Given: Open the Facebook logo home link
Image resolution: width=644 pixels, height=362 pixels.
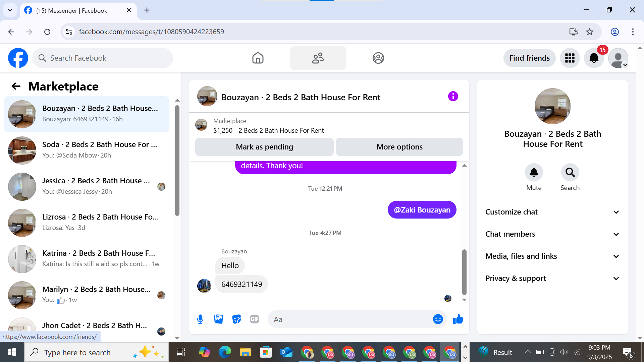Looking at the screenshot, I should pos(18,58).
